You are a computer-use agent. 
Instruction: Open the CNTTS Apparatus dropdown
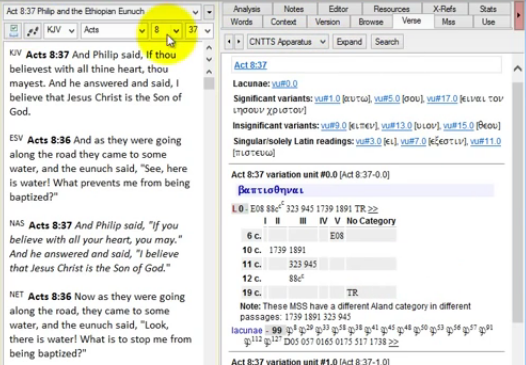287,42
